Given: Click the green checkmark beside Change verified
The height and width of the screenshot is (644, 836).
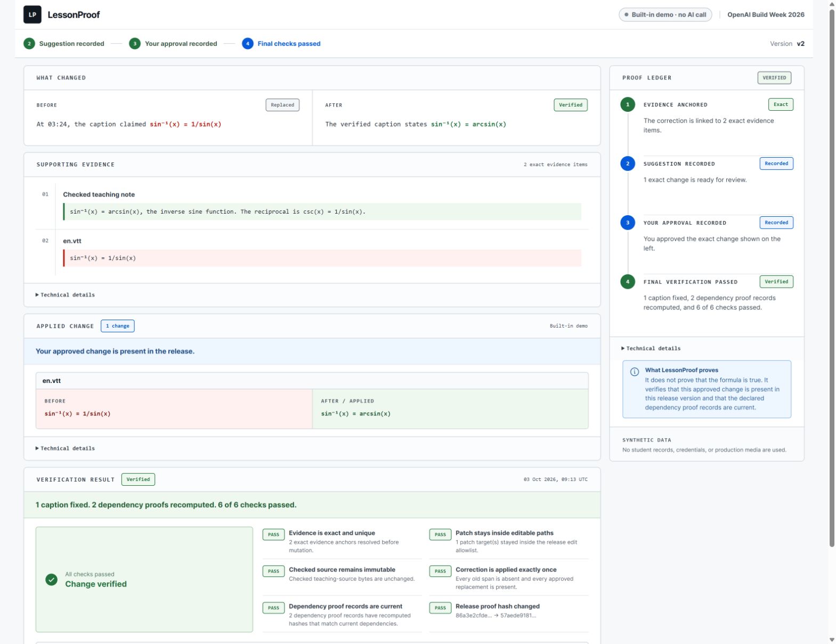Looking at the screenshot, I should tap(52, 580).
